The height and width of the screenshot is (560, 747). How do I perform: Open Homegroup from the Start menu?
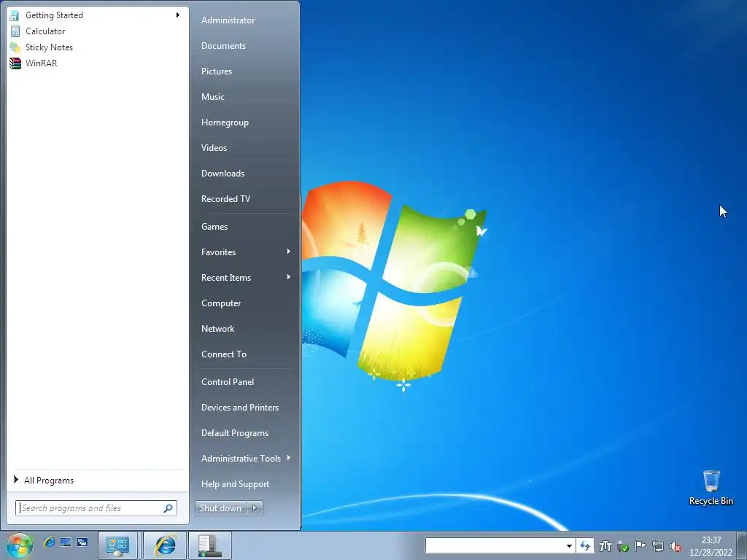[x=225, y=122]
